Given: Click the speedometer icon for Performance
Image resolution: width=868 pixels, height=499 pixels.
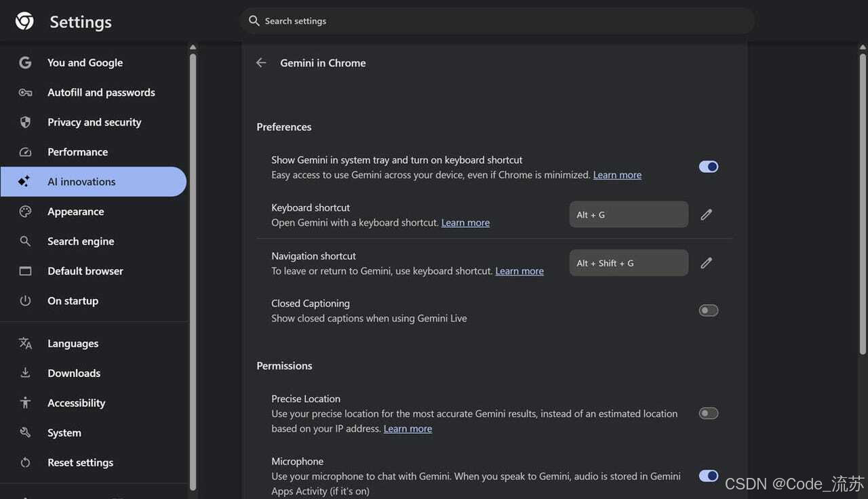Looking at the screenshot, I should (x=25, y=152).
